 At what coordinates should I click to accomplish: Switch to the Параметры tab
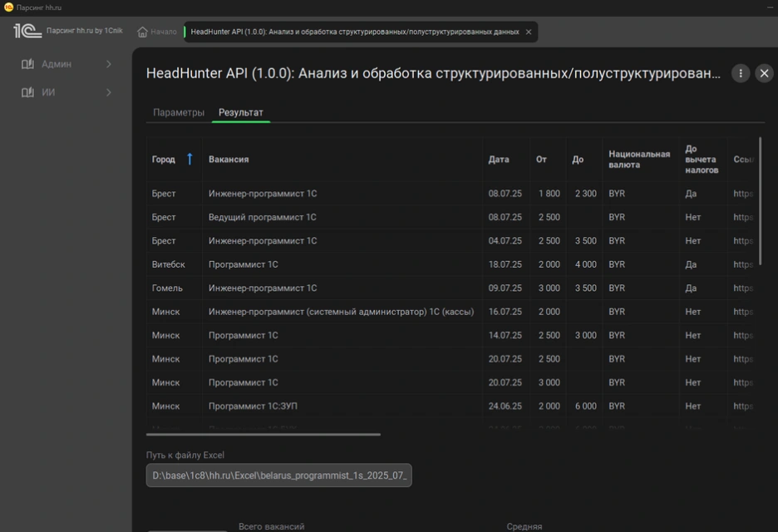click(x=179, y=112)
